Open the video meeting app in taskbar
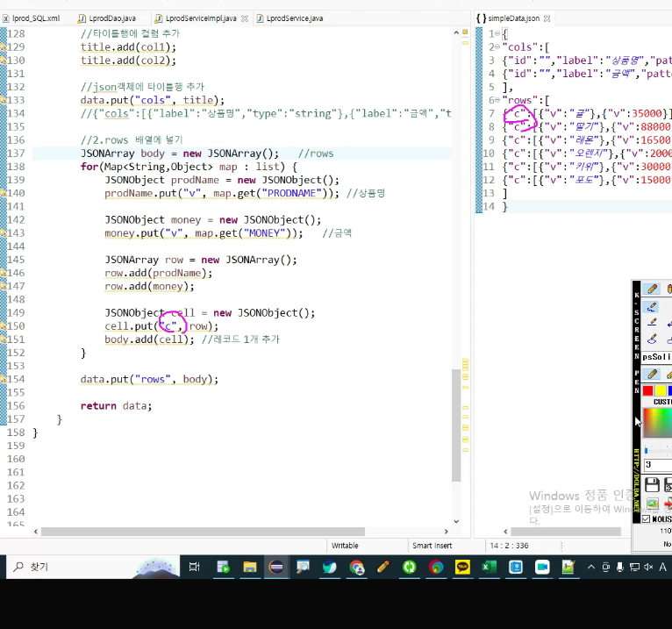Screen dimensions: 672x629 click(542, 567)
